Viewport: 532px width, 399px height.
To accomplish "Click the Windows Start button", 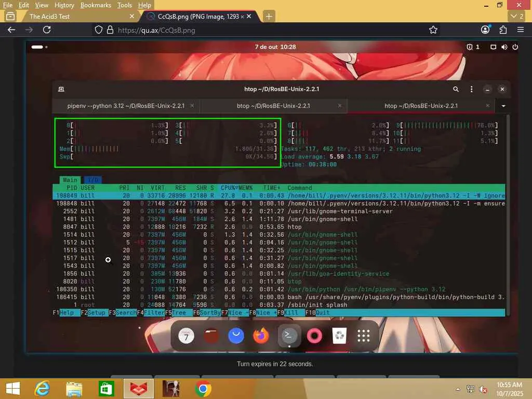I will (13, 389).
